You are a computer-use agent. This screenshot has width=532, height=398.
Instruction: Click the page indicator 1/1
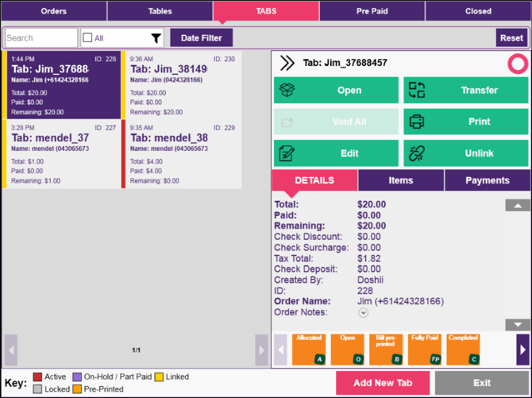coord(136,350)
